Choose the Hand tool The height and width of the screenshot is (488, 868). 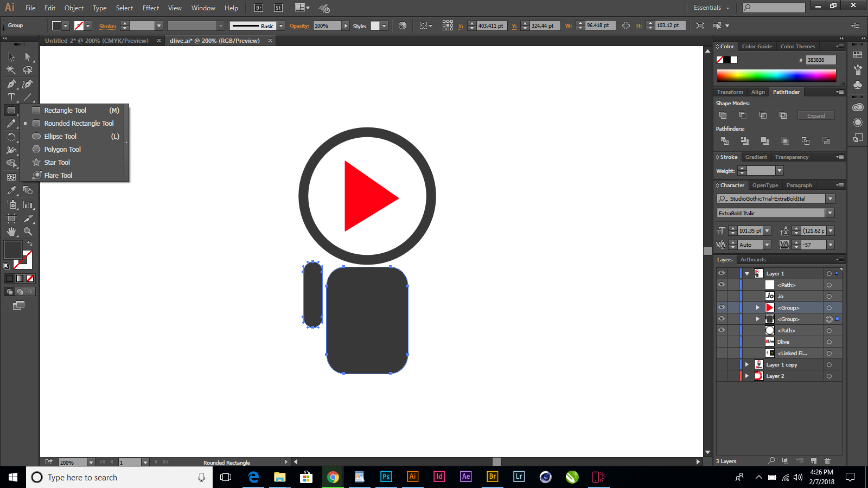tap(11, 231)
